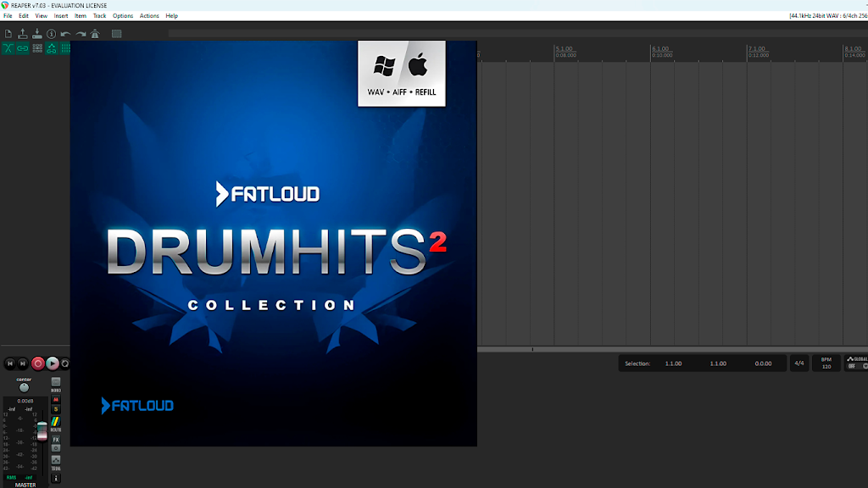868x488 pixels.
Task: Toggle the master track Mute button
Action: point(56,400)
